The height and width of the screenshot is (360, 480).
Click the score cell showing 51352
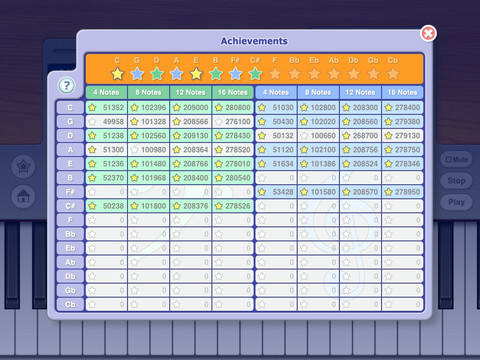click(106, 108)
